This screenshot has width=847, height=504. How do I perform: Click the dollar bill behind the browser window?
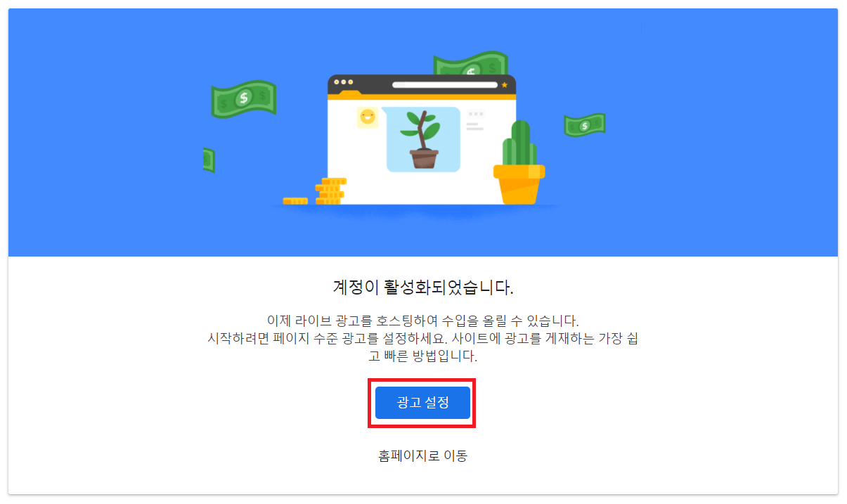tap(471, 65)
